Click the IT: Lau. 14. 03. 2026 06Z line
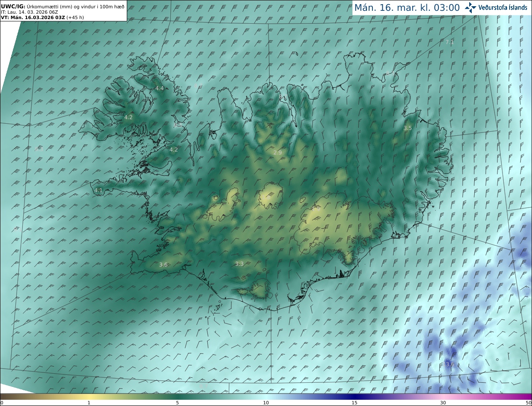 click(29, 12)
